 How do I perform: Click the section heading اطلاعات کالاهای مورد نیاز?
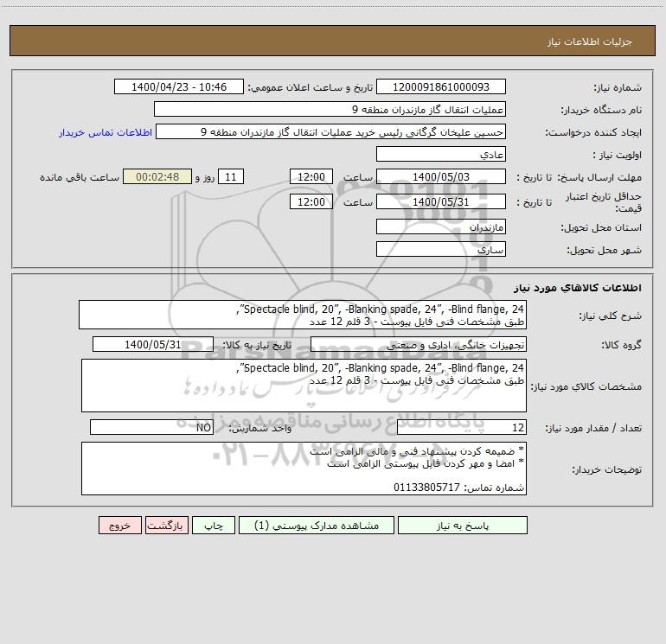coord(578,288)
